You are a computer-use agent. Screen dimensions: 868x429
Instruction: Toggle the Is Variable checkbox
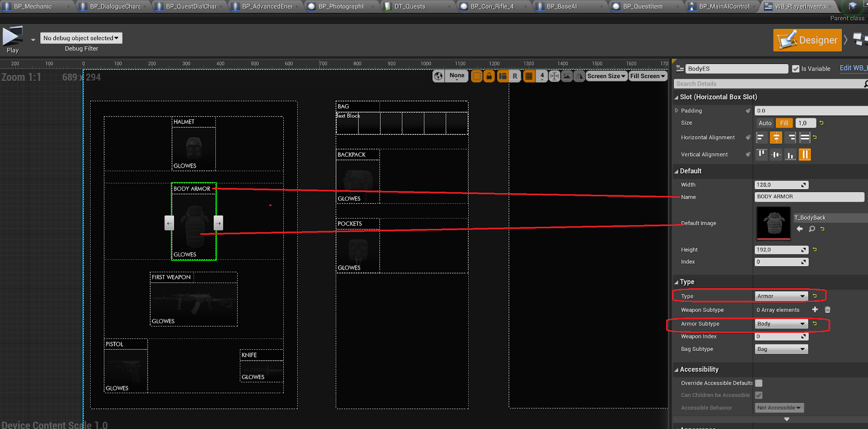pyautogui.click(x=796, y=69)
